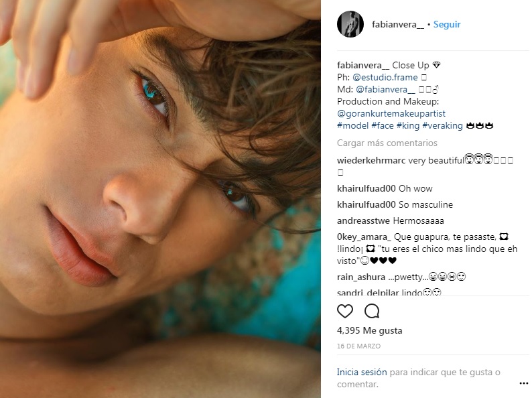Click the 4,395 Me gusta count
Screen dimensions: 532x398
coord(370,331)
